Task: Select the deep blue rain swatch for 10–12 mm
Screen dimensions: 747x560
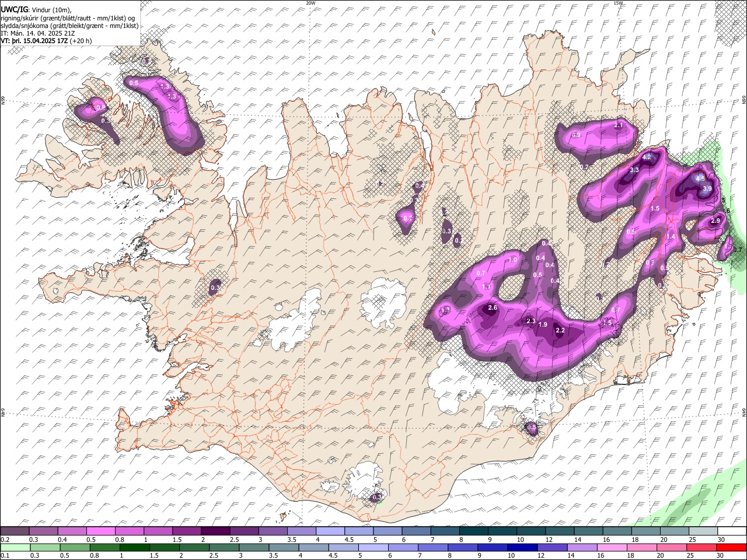Action: point(522,547)
